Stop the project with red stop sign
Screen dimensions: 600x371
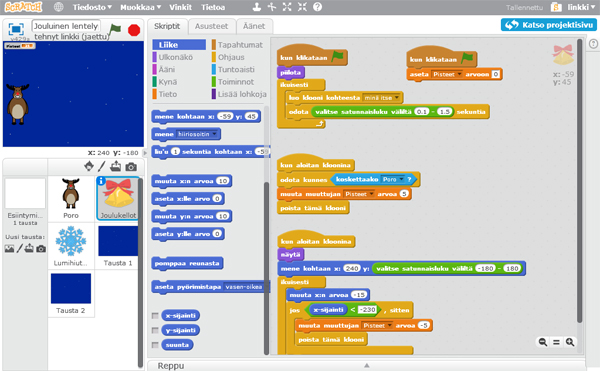point(134,30)
